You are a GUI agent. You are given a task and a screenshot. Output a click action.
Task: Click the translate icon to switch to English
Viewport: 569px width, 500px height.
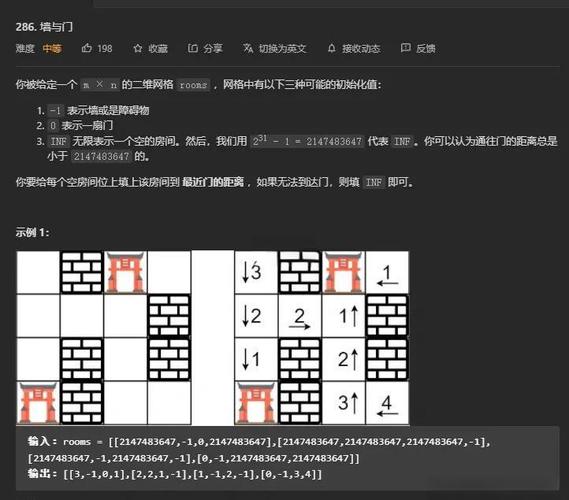[x=248, y=48]
